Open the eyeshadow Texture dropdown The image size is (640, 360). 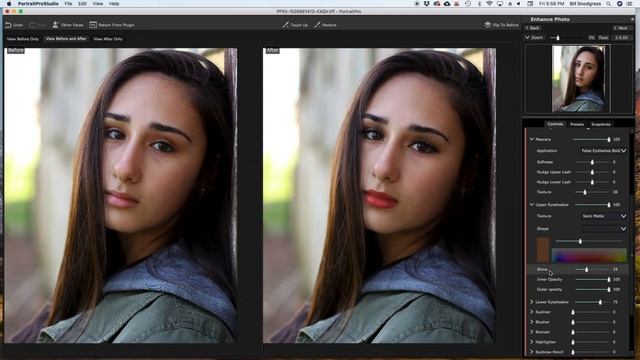(x=603, y=216)
